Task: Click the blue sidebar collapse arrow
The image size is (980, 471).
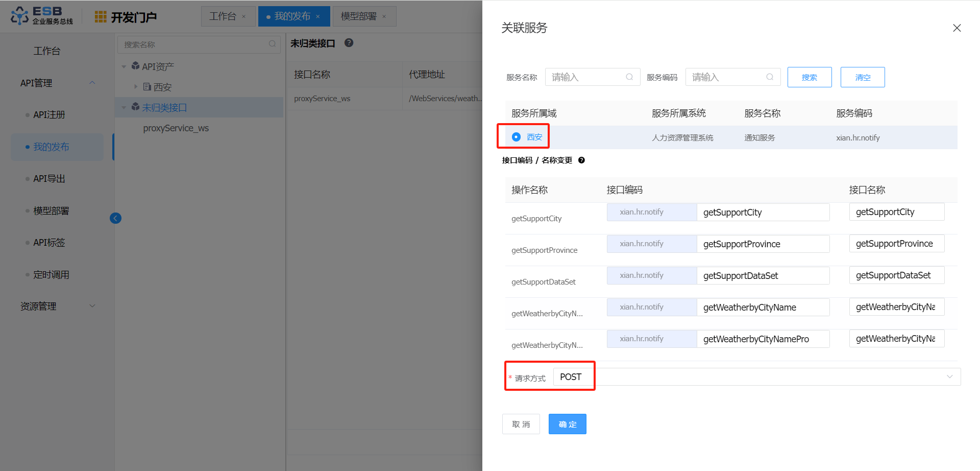Action: (115, 218)
